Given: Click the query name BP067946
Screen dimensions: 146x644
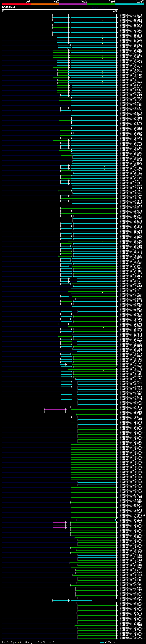Looking at the screenshot, I should pos(8,8).
